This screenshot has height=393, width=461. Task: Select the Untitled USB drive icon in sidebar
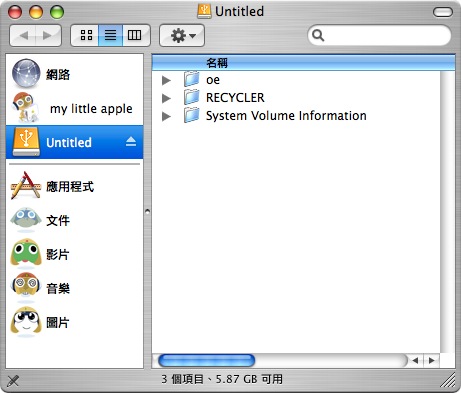[x=26, y=142]
